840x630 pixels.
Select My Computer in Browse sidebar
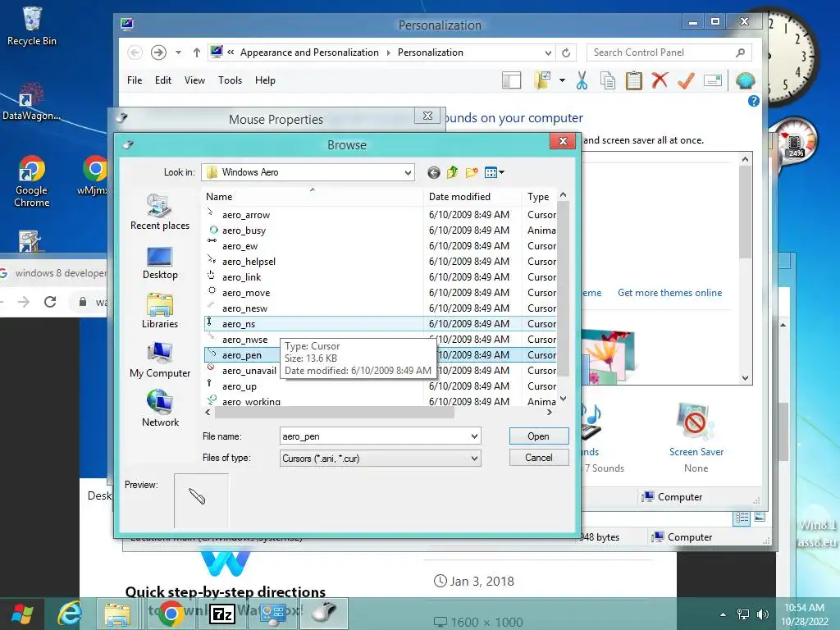(160, 360)
